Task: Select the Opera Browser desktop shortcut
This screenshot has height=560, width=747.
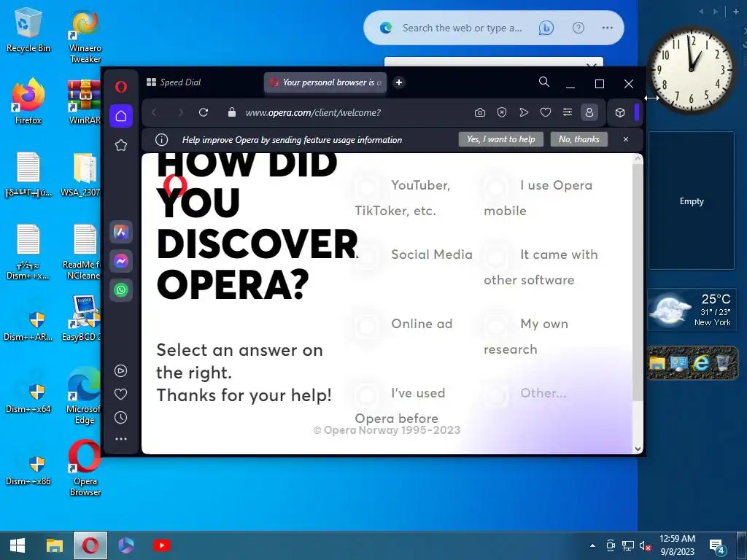Action: click(85, 469)
